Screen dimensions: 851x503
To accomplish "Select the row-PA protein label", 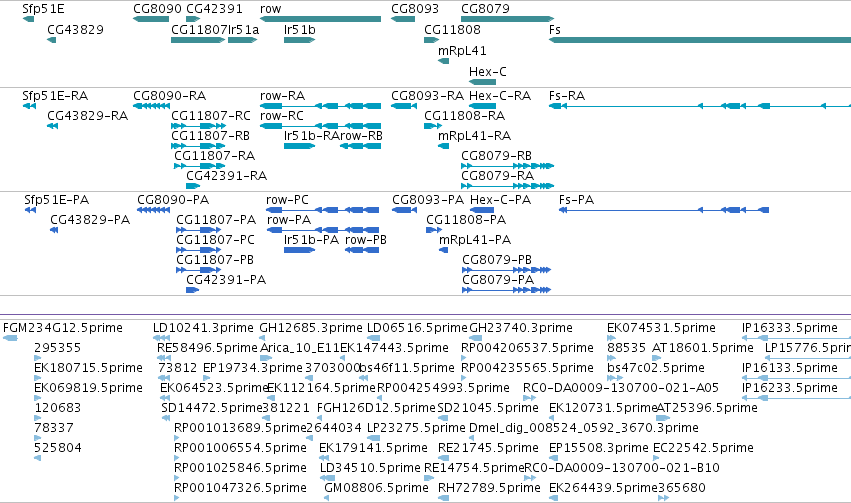I will (289, 220).
